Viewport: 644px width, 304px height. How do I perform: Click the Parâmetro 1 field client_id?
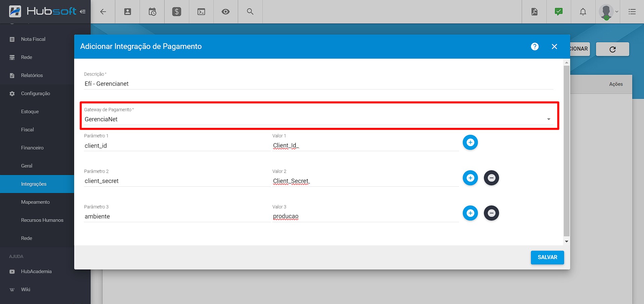[x=177, y=146]
